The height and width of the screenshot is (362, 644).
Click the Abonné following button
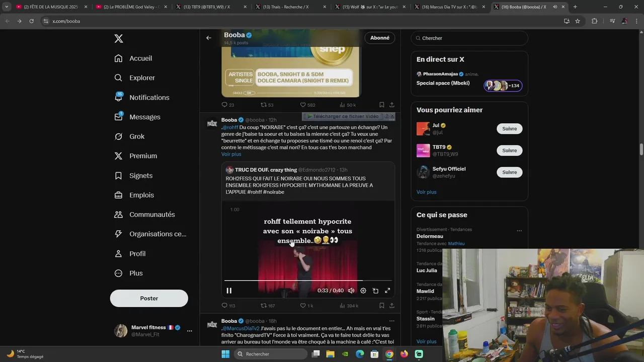[x=380, y=38]
